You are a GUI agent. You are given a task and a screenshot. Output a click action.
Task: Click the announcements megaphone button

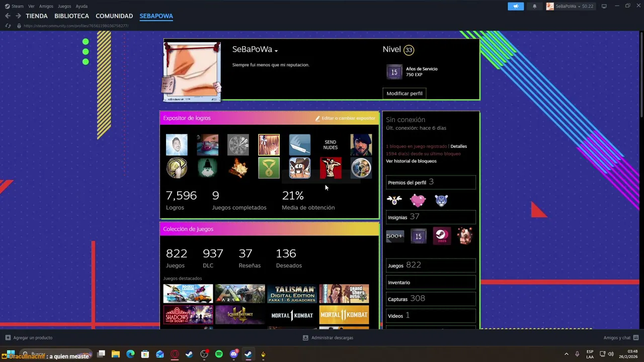coord(515,6)
